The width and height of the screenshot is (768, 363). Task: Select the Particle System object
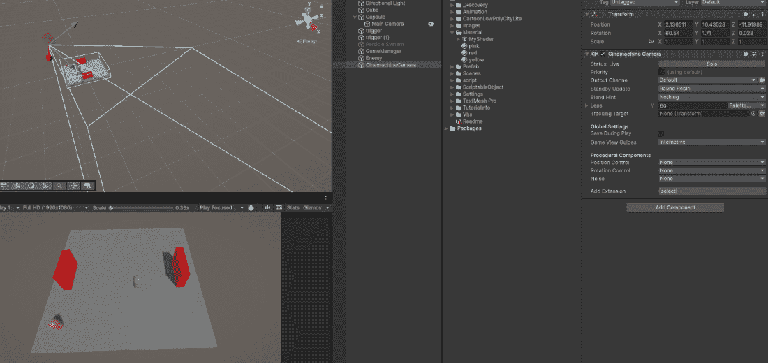coord(385,44)
